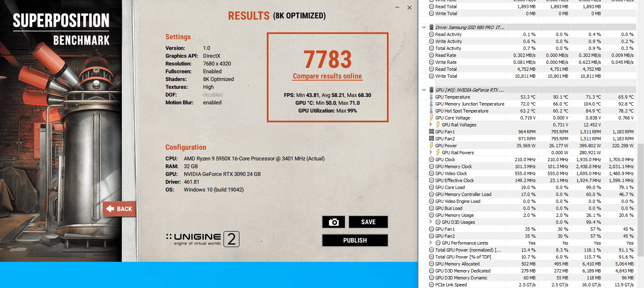Click the GPU Clock maximum 1,935.0 MHz value
Image resolution: width=644 pixels, height=288 pixels.
[x=588, y=160]
